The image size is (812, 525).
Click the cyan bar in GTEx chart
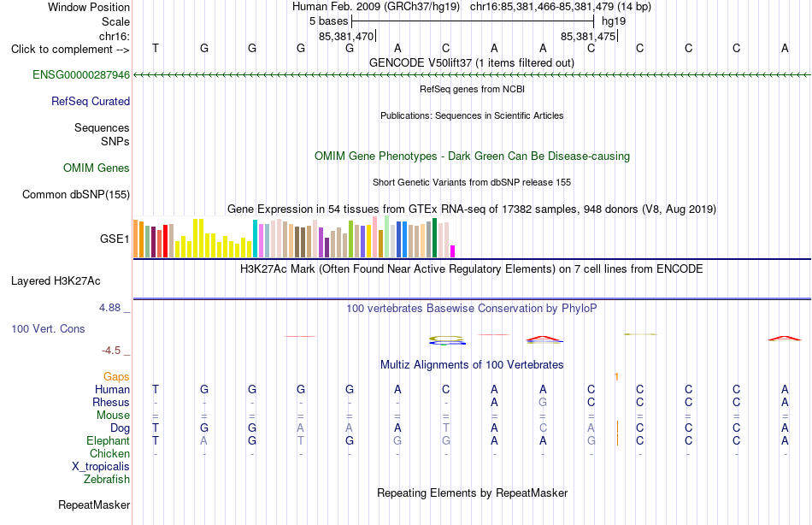pyautogui.click(x=255, y=239)
